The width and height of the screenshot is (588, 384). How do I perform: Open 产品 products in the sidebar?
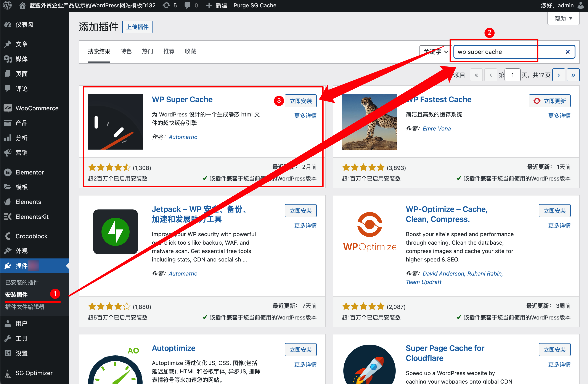tap(35, 123)
